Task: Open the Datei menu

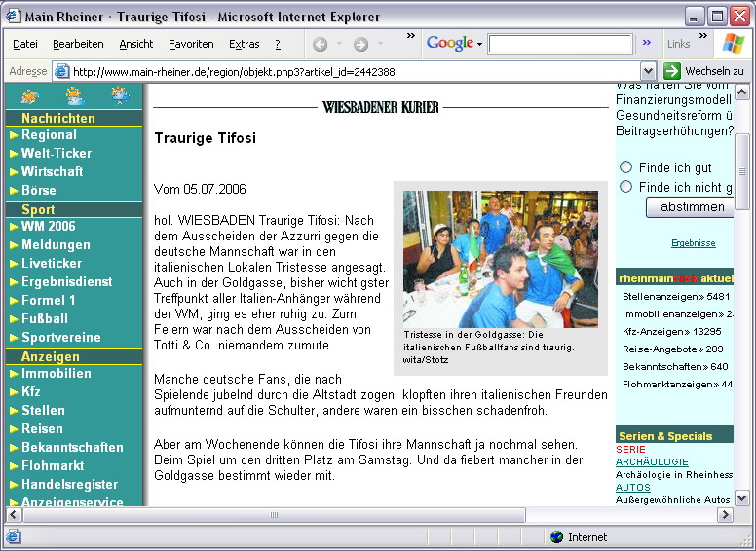Action: pos(25,45)
